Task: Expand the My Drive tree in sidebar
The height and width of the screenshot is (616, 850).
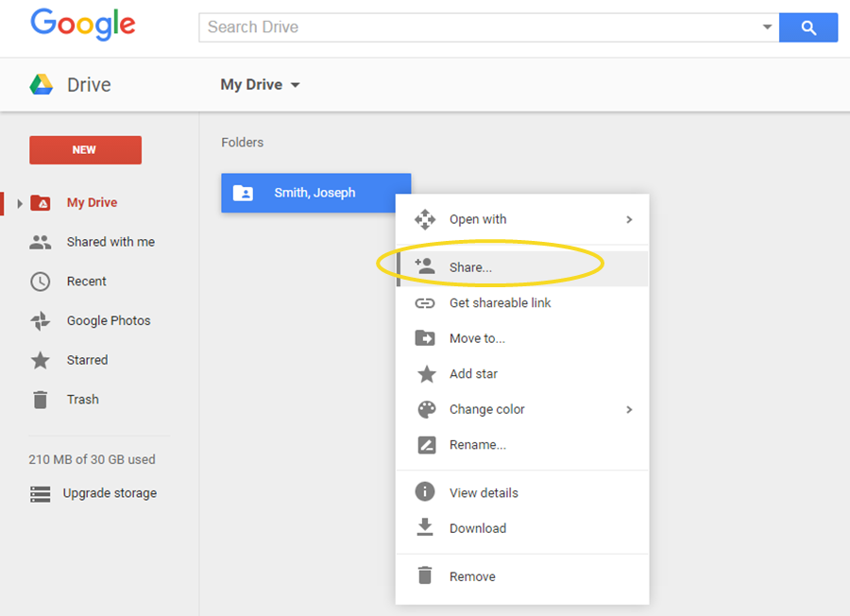Action: click(x=20, y=203)
